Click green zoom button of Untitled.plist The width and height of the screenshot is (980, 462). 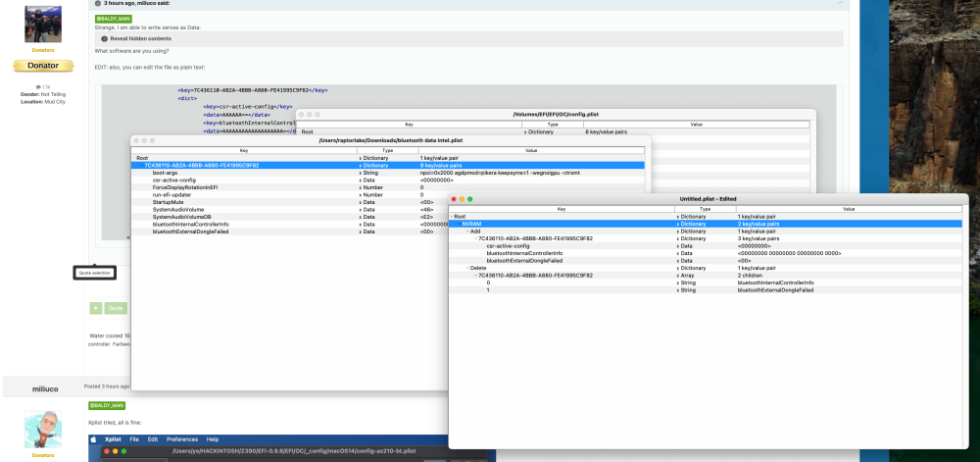(470, 199)
